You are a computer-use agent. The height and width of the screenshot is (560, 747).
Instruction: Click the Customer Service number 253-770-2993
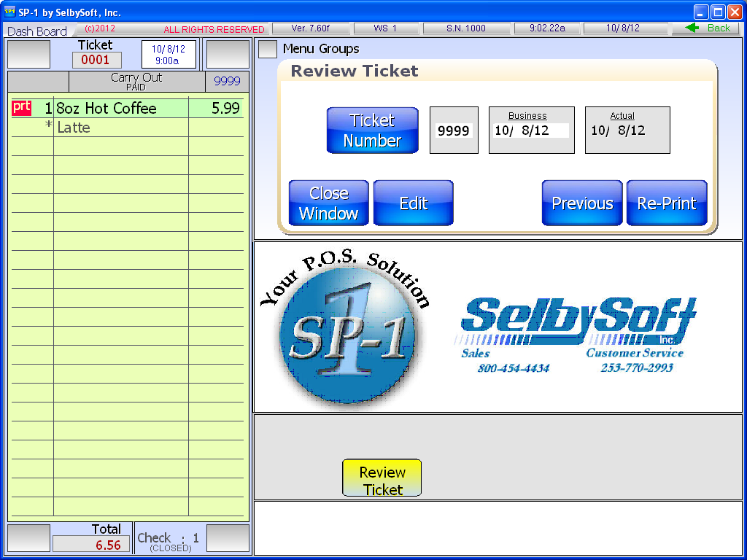pos(637,368)
